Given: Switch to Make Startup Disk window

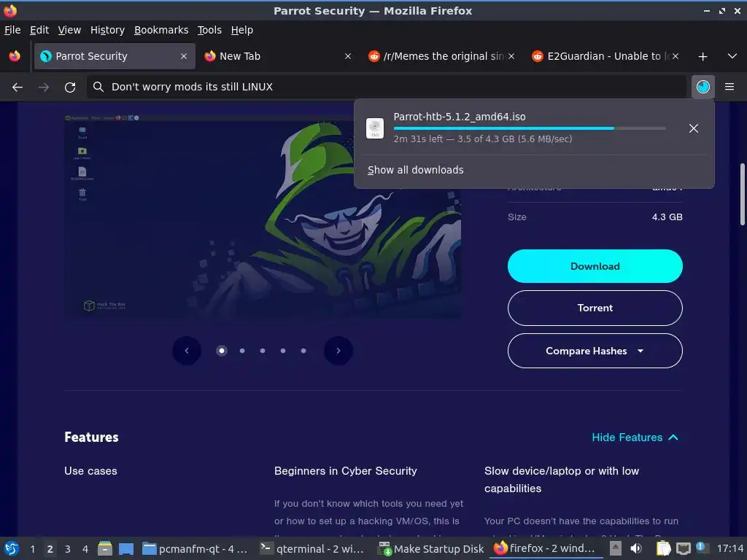Looking at the screenshot, I should click(x=431, y=549).
